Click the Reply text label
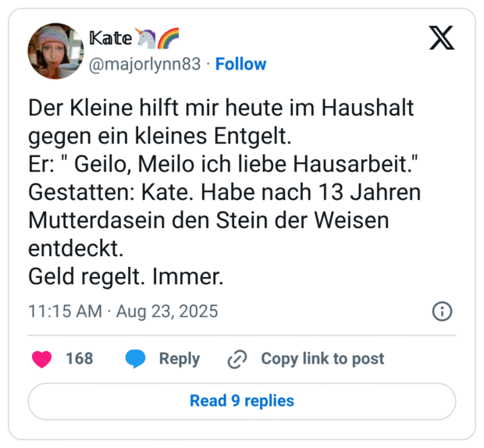Image resolution: width=484 pixels, height=448 pixels. [179, 359]
